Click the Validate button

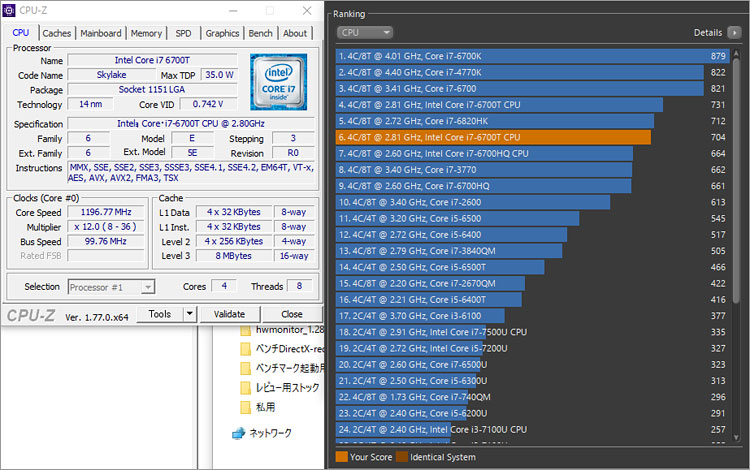click(229, 314)
